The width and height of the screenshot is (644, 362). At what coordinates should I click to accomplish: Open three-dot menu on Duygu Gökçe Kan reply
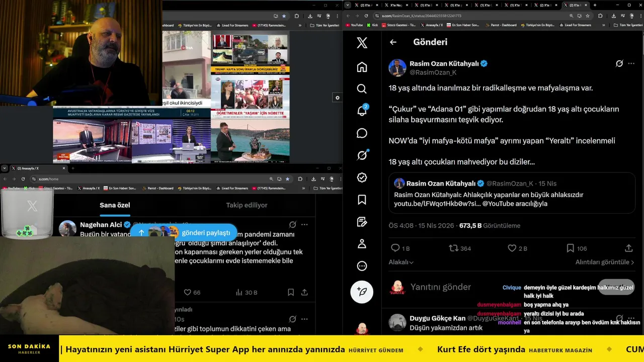[x=631, y=318]
